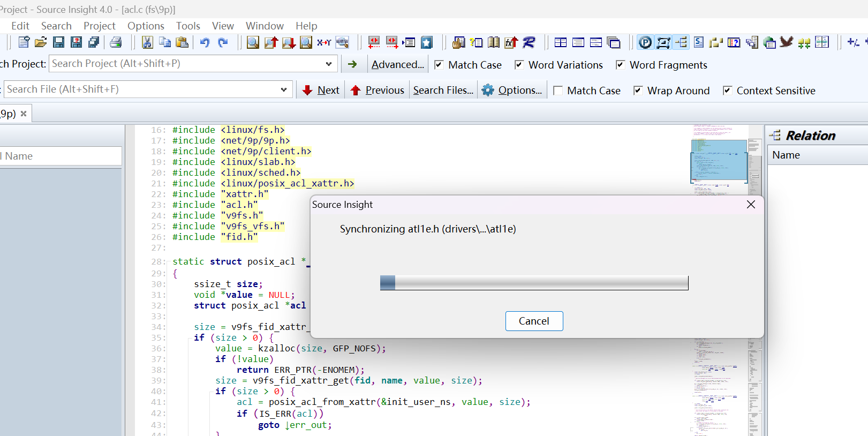Click the Search Files... button
This screenshot has height=436, width=868.
click(443, 90)
